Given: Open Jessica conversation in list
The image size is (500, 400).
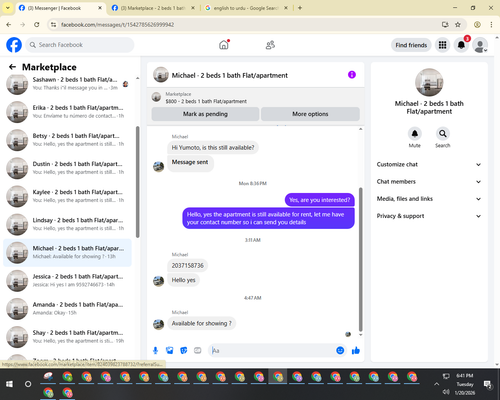Looking at the screenshot, I should pos(67,281).
